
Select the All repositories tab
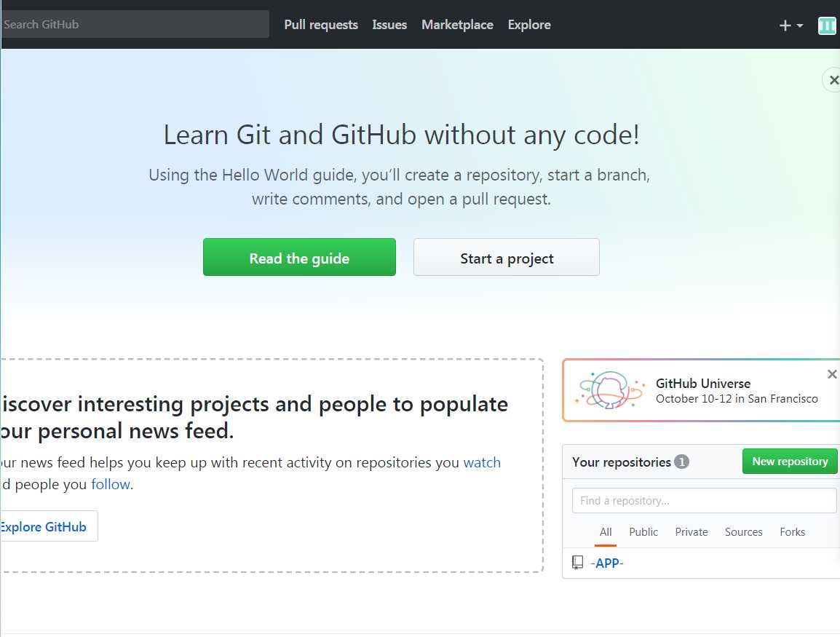point(606,532)
